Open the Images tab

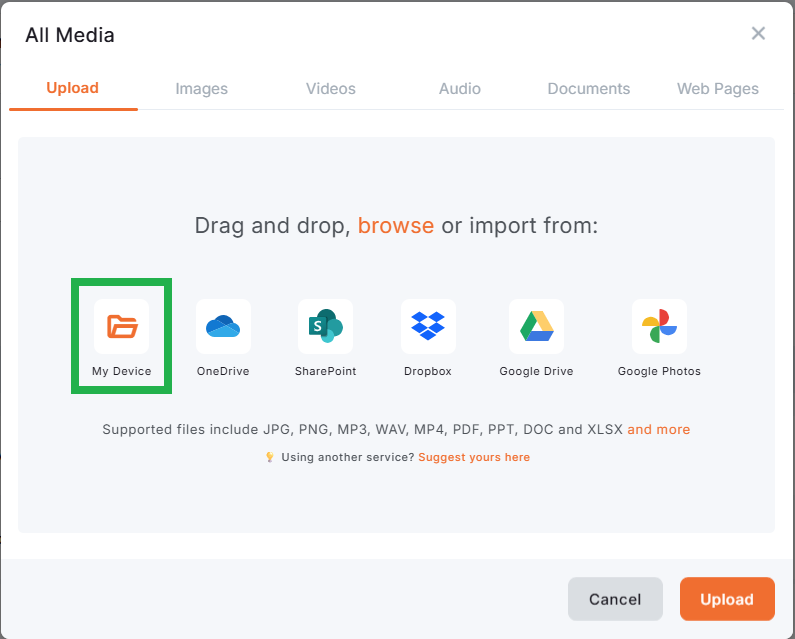pos(202,89)
